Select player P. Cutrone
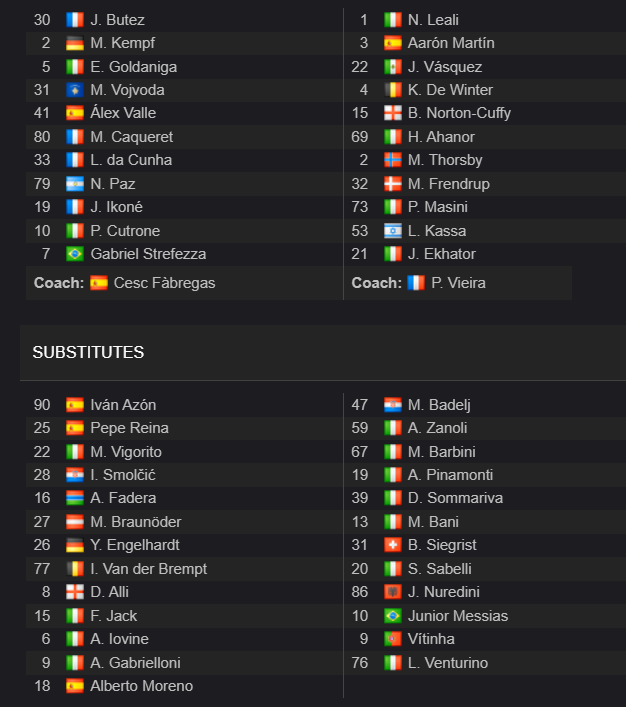The width and height of the screenshot is (626, 707). click(x=125, y=230)
